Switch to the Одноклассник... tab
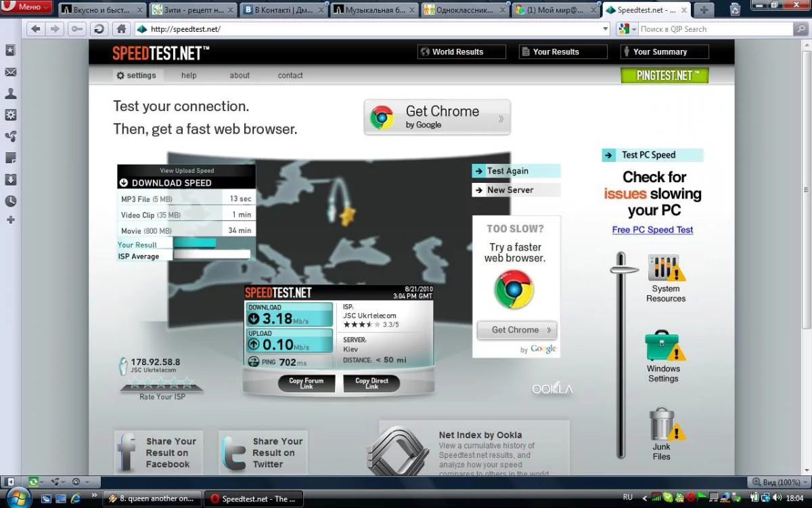The image size is (812, 508). coord(465,10)
